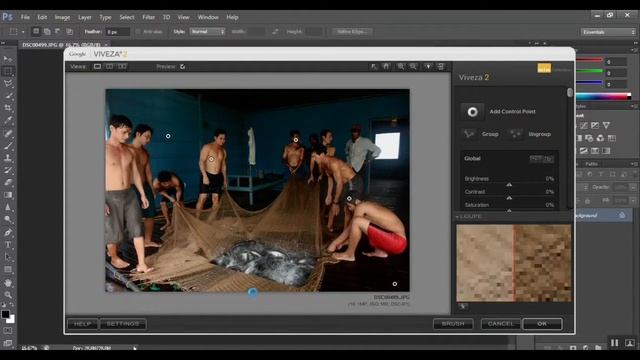
Task: Click Viveza hide side panel icon
Action: (x=441, y=66)
